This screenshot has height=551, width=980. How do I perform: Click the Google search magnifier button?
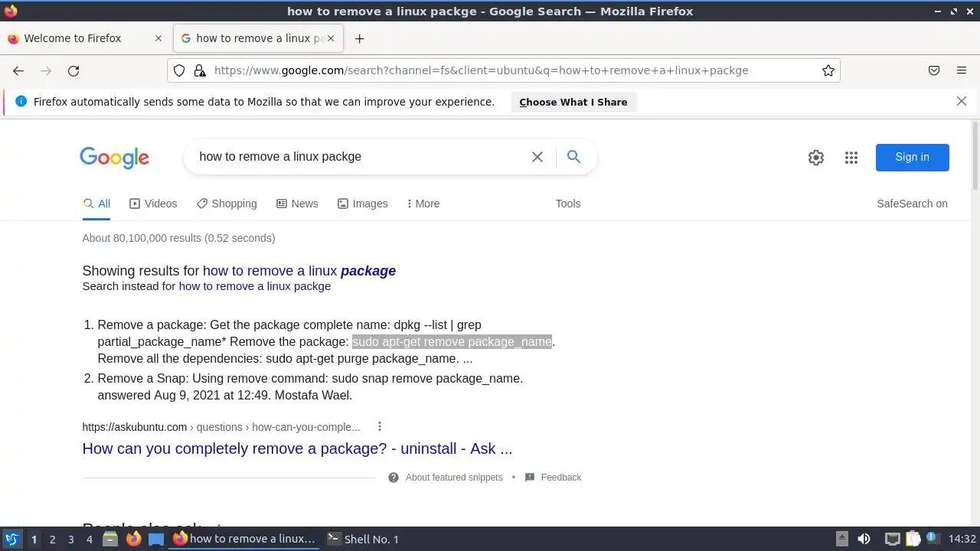point(573,157)
